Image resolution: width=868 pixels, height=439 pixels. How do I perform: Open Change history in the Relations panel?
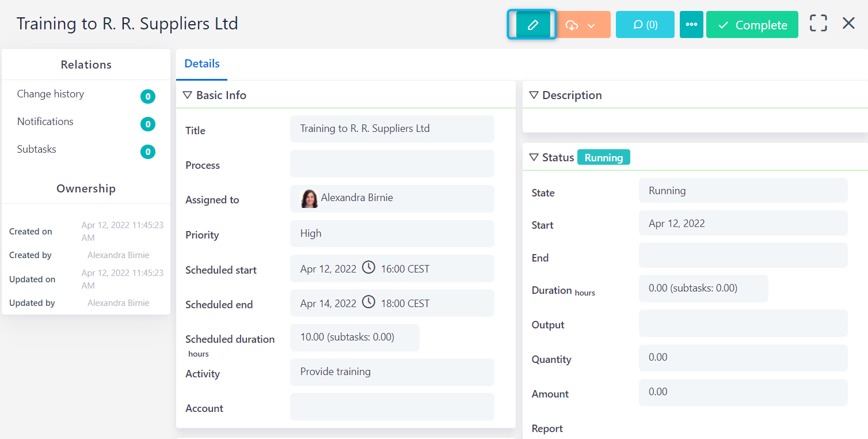click(x=51, y=94)
